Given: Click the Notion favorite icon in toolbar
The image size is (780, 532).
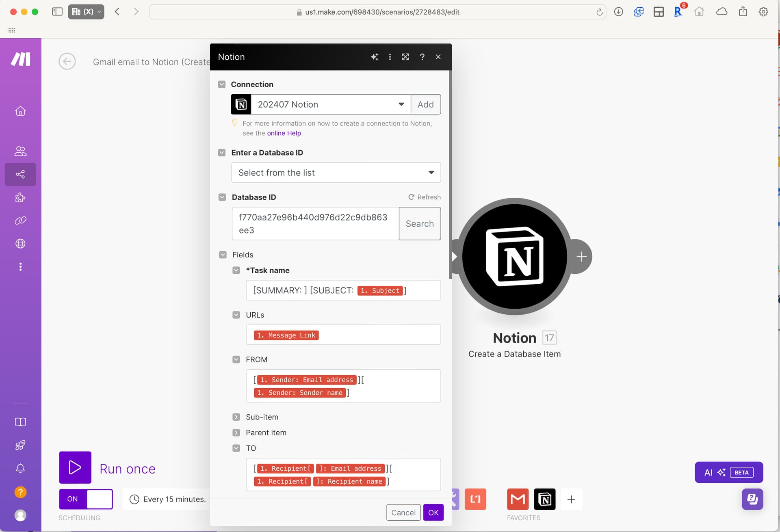Looking at the screenshot, I should tap(545, 499).
